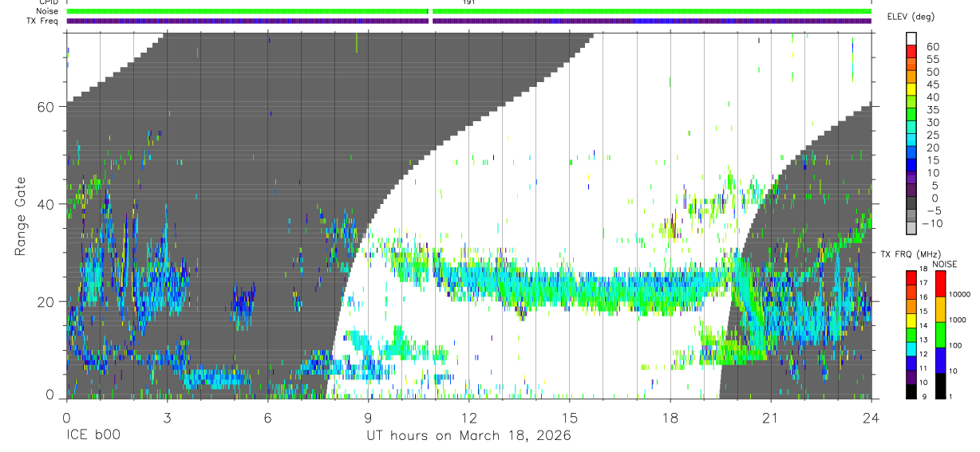Click the 17 label on TX FRQ colorbar
This screenshot has height=452, width=980.
[923, 283]
